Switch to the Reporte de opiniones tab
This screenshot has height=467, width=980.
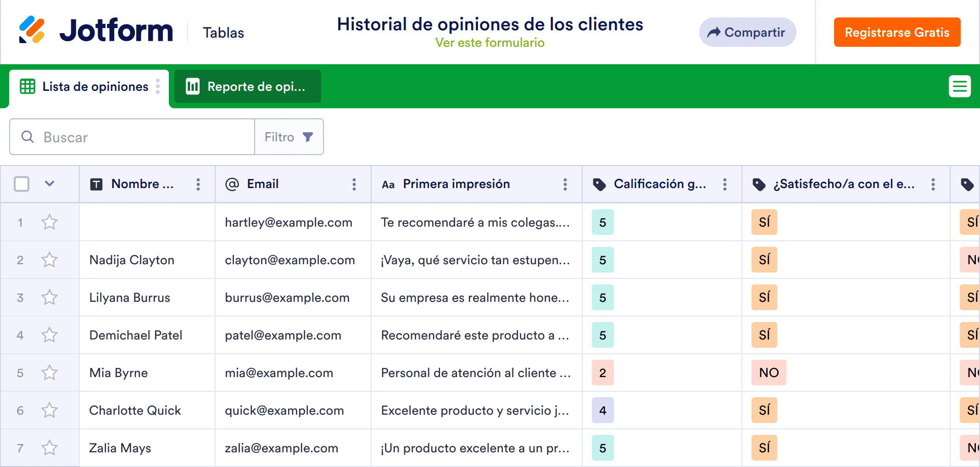(257, 86)
